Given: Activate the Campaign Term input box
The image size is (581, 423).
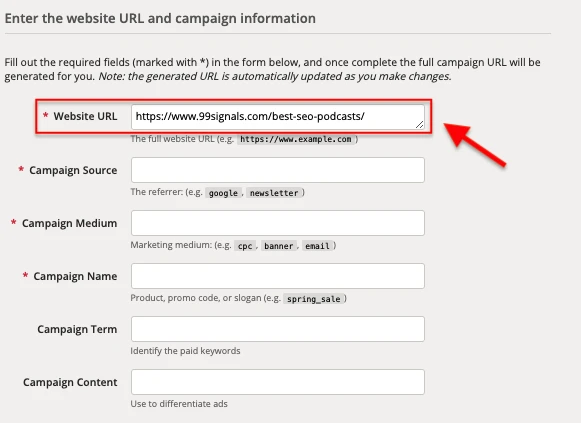Looking at the screenshot, I should point(278,329).
